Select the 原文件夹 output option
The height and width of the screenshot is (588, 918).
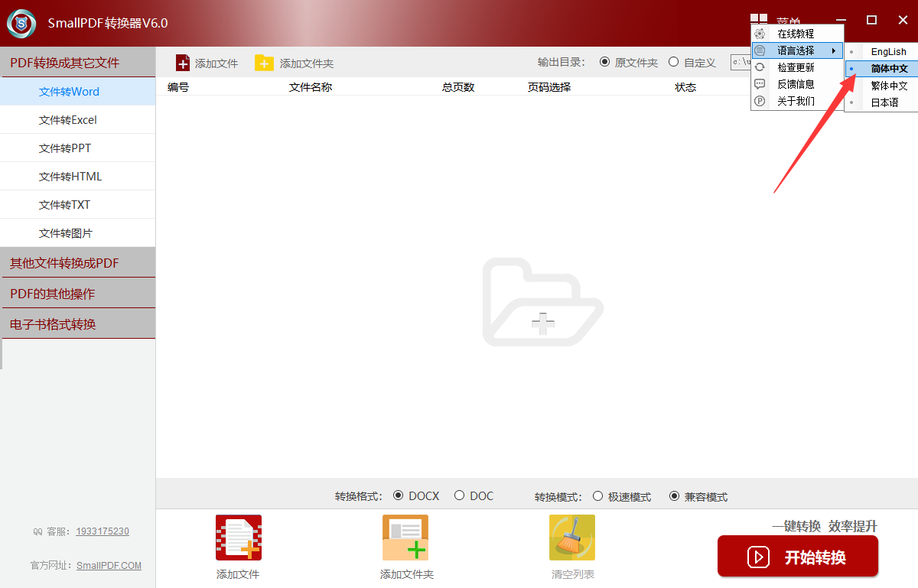click(605, 62)
